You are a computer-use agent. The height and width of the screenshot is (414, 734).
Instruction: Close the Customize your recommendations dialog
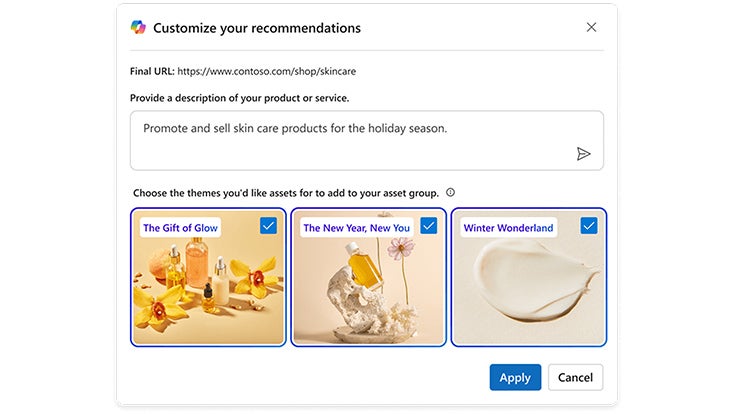pos(591,27)
